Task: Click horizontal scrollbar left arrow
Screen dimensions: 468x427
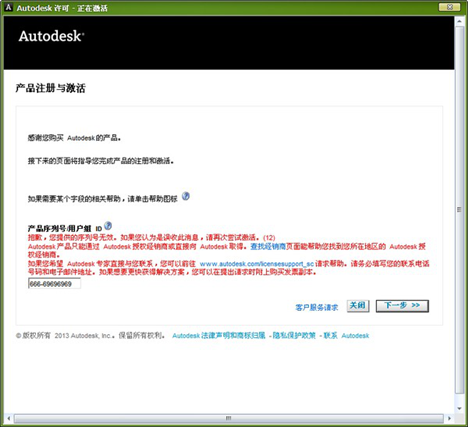Action: point(8,418)
